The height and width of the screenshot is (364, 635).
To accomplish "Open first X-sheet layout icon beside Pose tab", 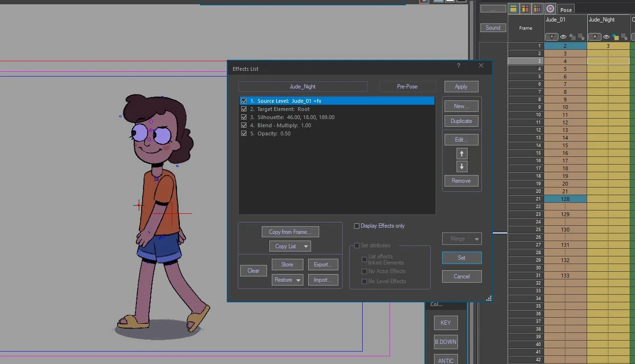I will (x=513, y=9).
